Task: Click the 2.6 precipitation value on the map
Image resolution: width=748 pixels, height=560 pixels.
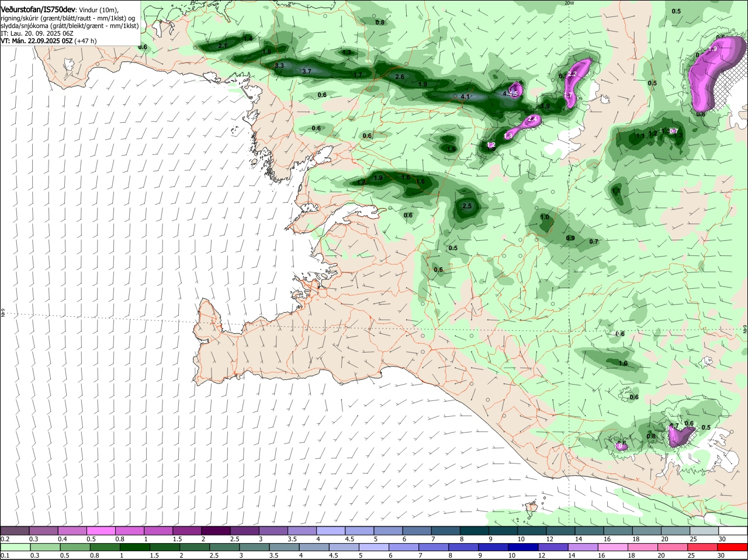Action: [x=400, y=77]
